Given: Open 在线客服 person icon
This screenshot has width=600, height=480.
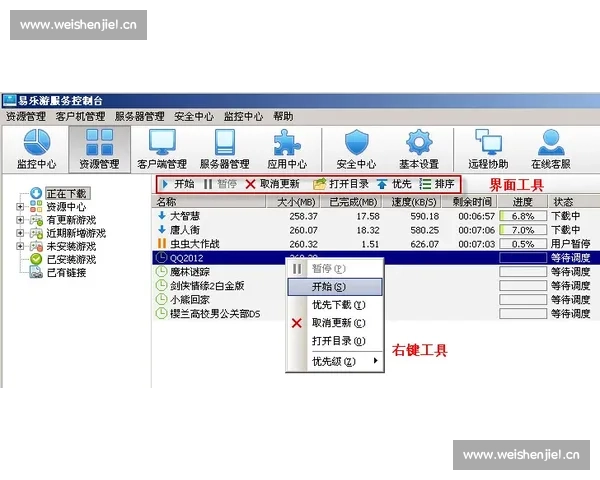Looking at the screenshot, I should (551, 149).
